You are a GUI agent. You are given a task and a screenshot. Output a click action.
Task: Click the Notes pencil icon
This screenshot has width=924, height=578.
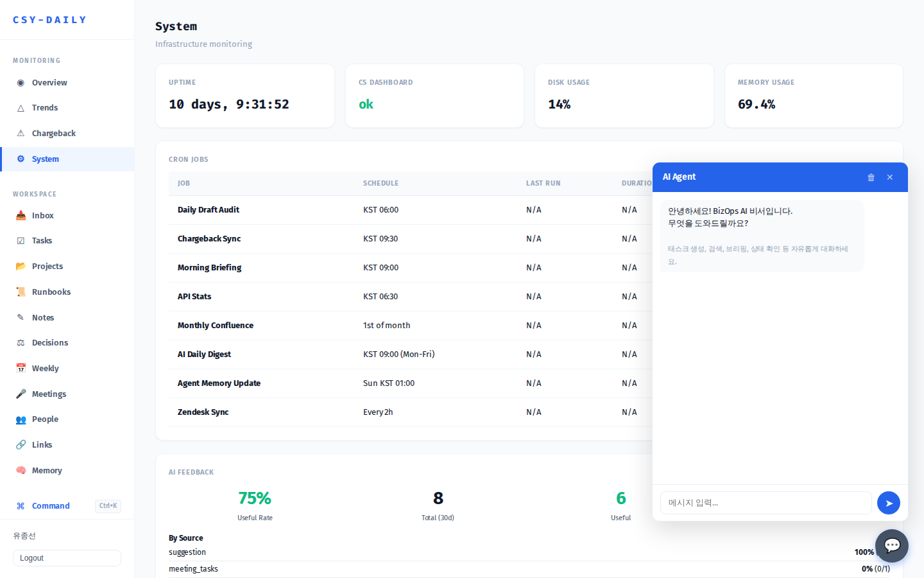(20, 317)
